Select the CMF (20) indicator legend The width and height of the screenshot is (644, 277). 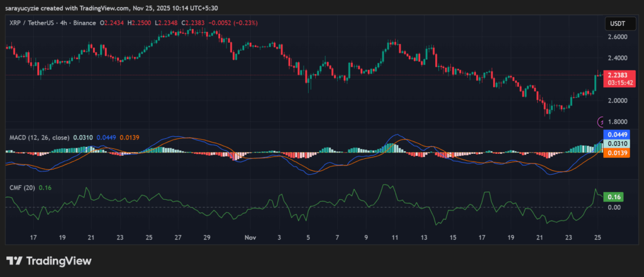tap(21, 187)
